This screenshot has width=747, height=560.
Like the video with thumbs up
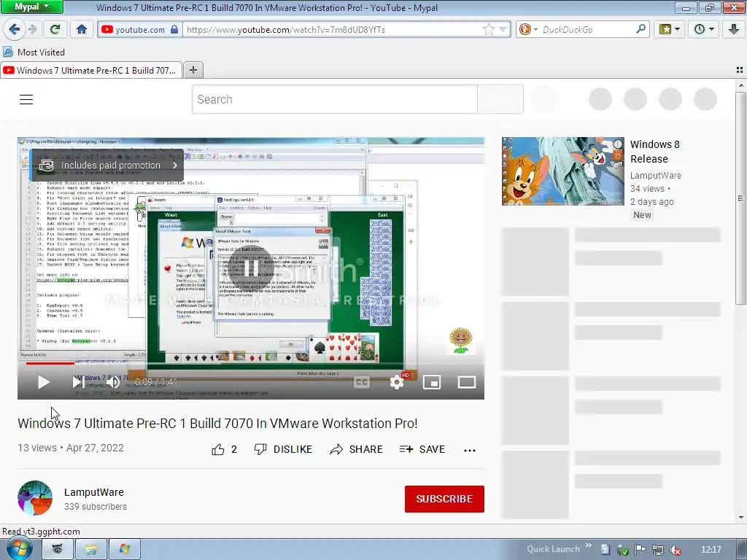[x=225, y=449]
